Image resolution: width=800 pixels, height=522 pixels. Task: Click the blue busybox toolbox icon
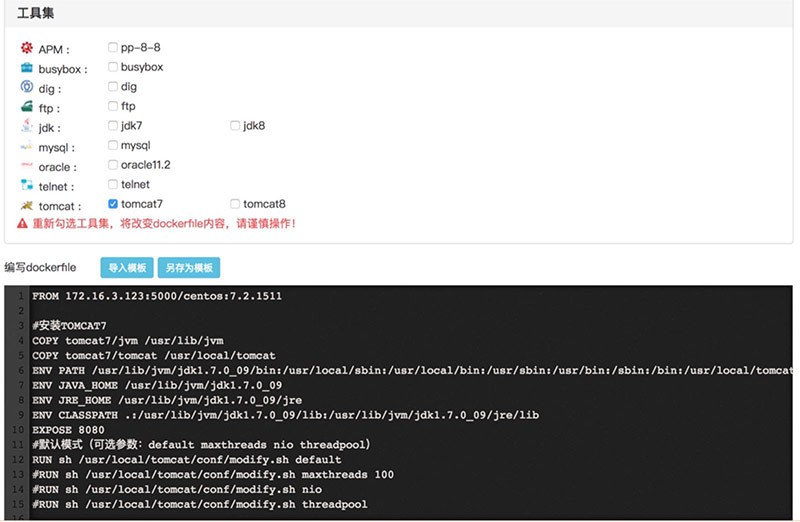[27, 67]
